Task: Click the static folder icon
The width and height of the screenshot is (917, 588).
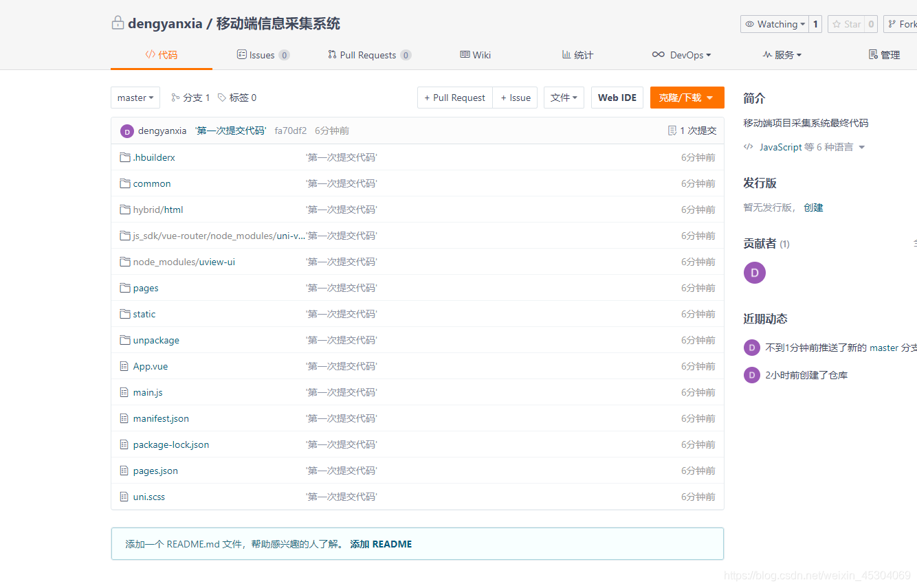Action: (x=125, y=314)
